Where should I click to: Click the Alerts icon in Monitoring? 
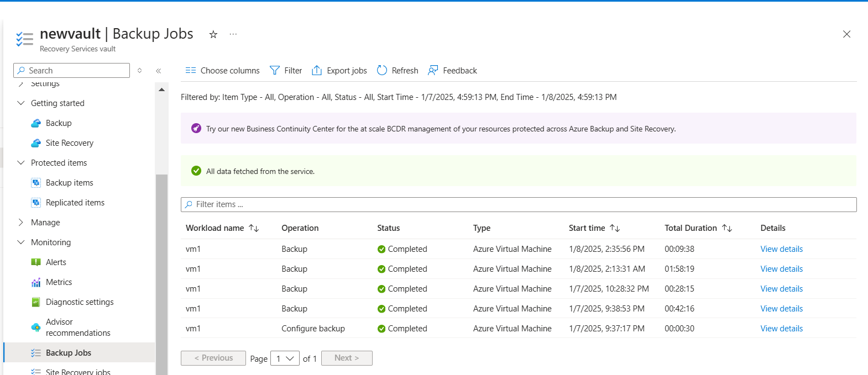click(x=36, y=262)
